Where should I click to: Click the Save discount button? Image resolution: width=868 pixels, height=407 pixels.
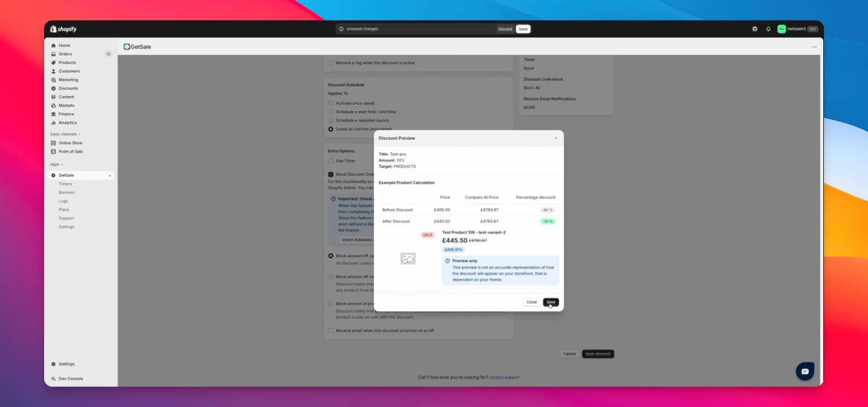(x=598, y=354)
